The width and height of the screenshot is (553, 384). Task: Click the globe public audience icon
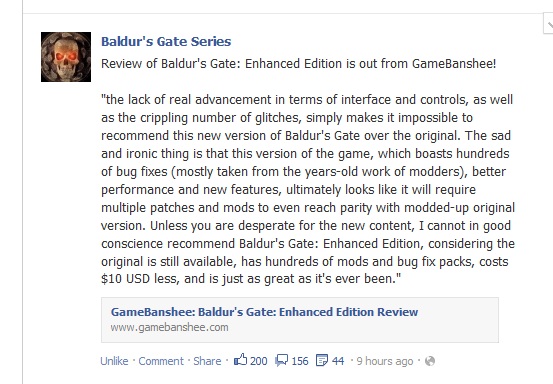430,361
